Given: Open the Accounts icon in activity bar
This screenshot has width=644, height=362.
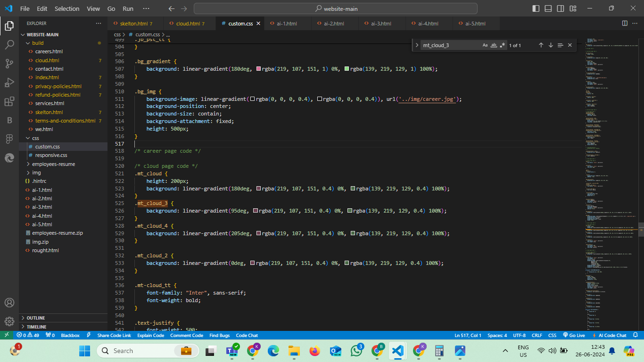Looking at the screenshot, I should click(9, 303).
